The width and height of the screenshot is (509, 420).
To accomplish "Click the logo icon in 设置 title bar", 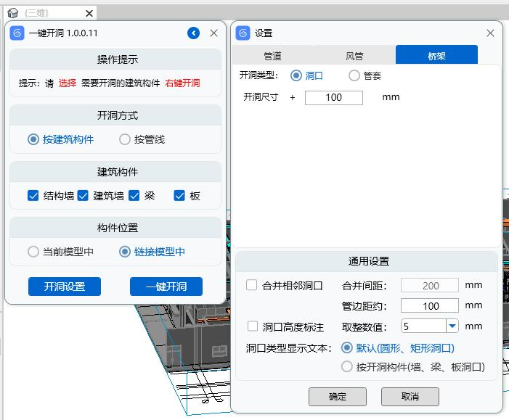I will tap(243, 33).
